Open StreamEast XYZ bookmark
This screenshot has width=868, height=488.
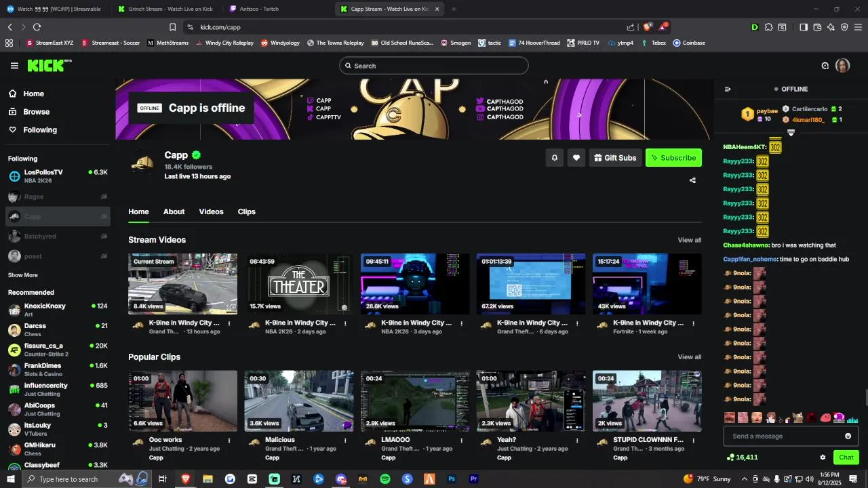coord(50,43)
